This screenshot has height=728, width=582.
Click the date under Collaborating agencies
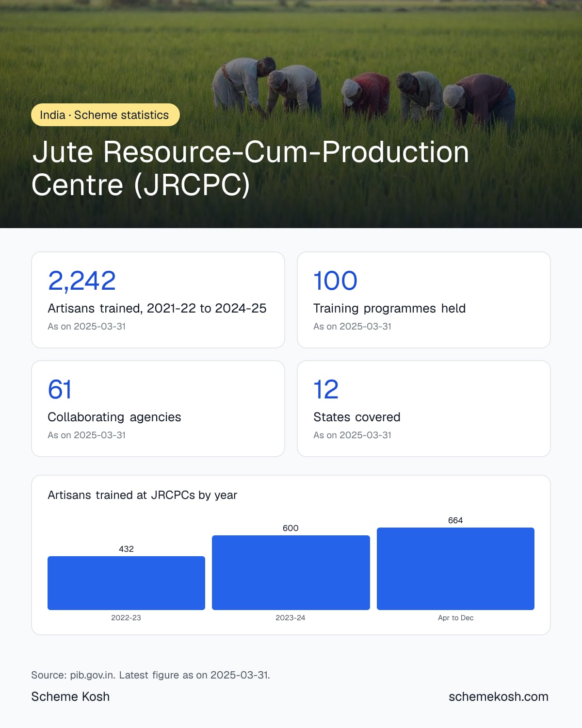87,435
